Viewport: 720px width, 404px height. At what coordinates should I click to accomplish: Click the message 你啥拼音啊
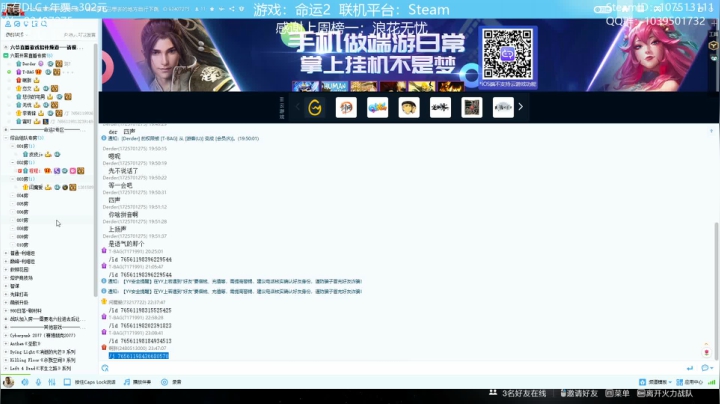123,214
